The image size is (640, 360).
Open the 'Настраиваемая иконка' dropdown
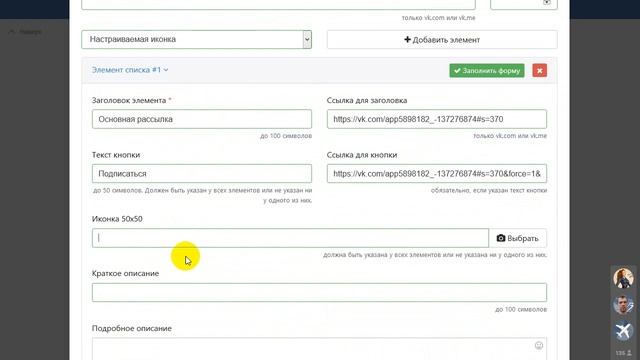196,40
